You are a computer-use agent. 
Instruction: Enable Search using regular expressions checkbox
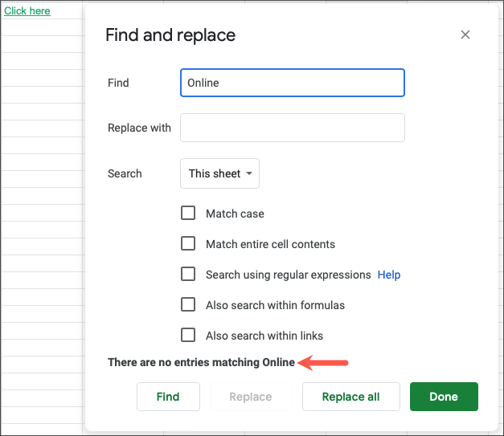[x=188, y=275]
